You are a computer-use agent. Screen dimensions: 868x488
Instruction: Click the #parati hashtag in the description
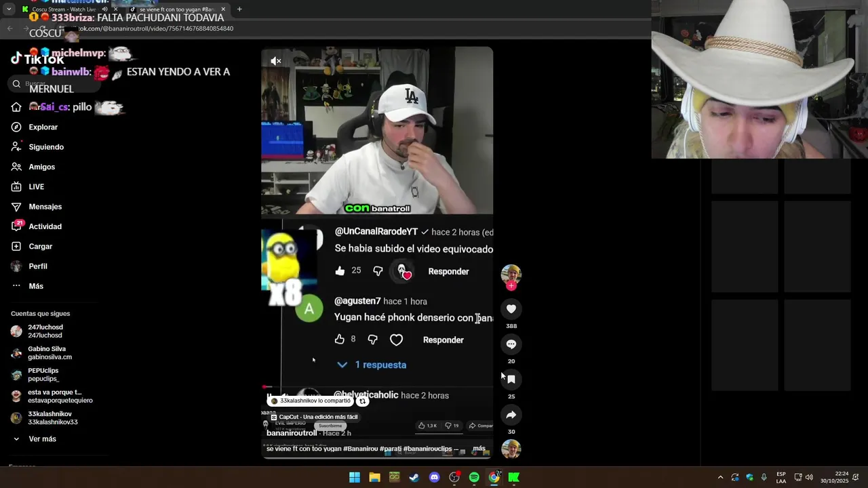pyautogui.click(x=391, y=449)
